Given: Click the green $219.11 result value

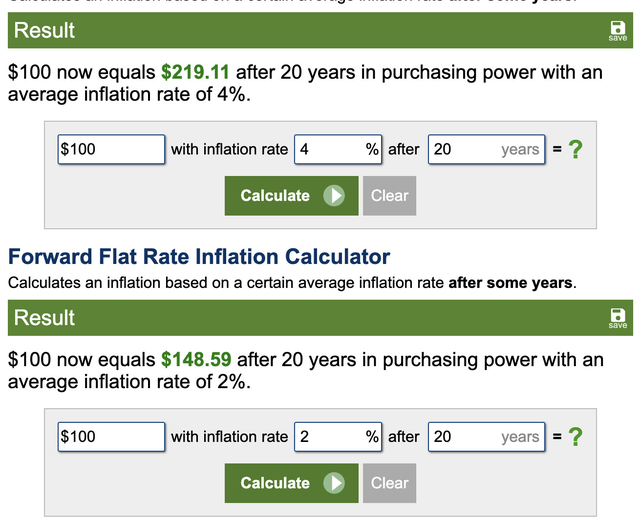Looking at the screenshot, I should pyautogui.click(x=195, y=73).
